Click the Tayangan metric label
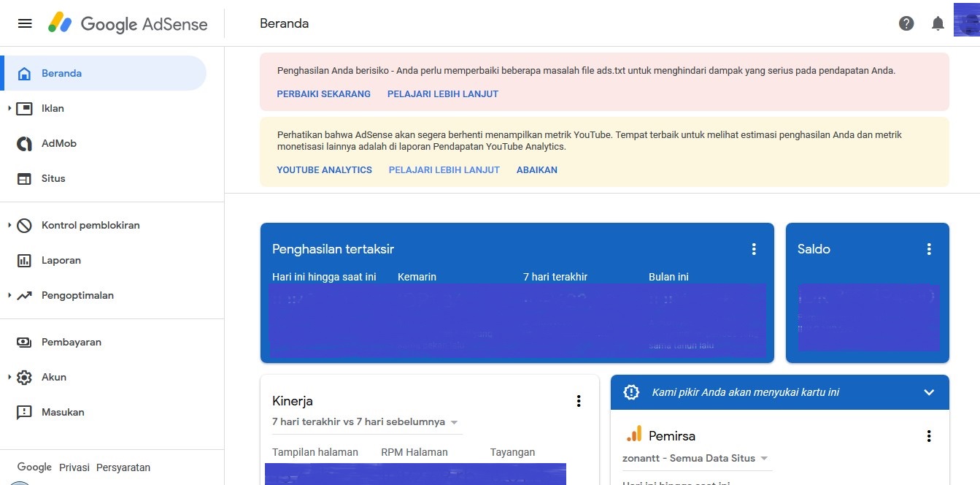This screenshot has height=485, width=980. 512,452
